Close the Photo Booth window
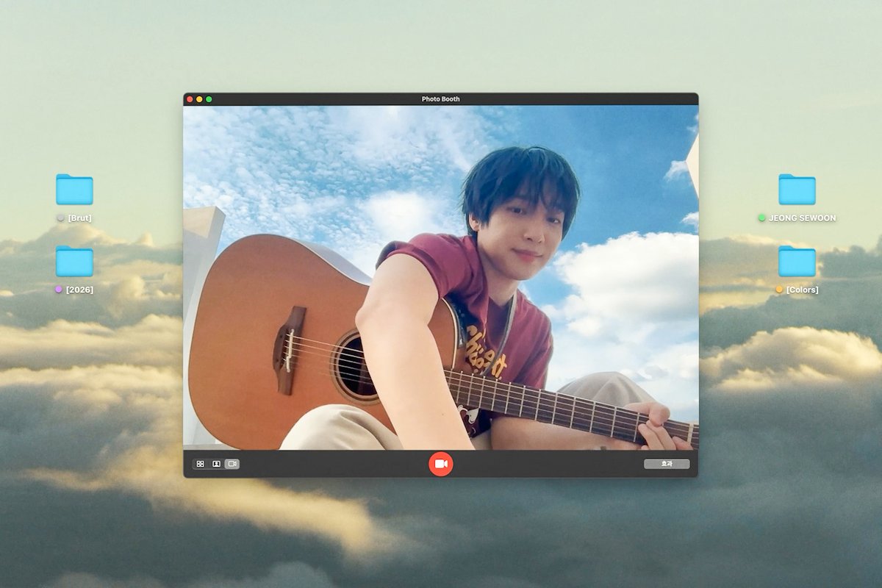Viewport: 882px width, 588px height. point(190,99)
